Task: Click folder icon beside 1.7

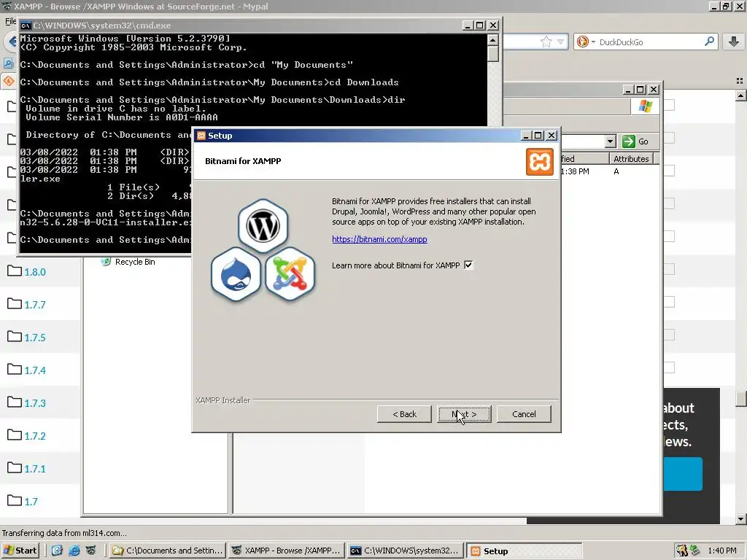Action: point(15,500)
